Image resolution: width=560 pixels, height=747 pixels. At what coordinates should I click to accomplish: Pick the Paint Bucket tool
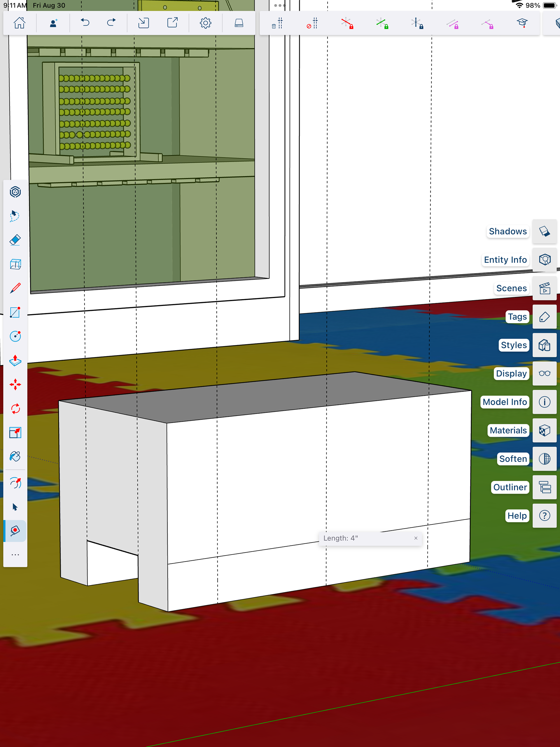click(15, 456)
